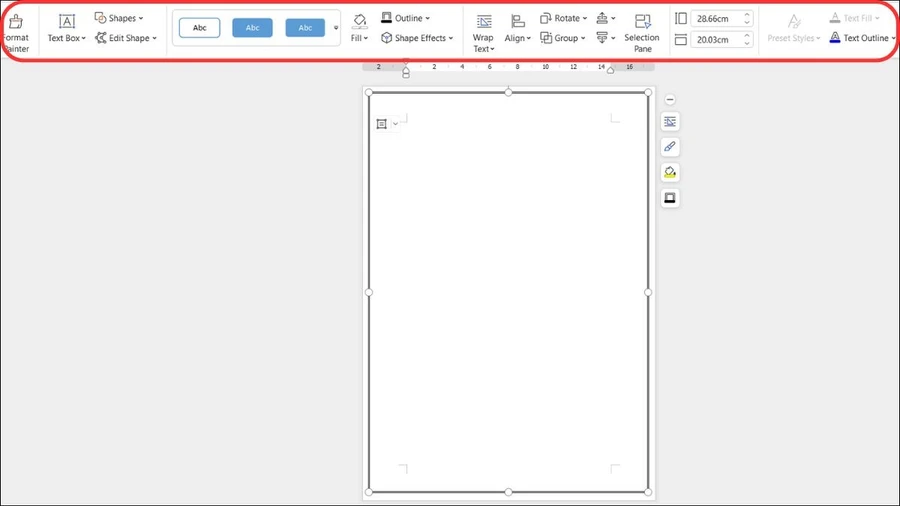Click the Send Backward icon
The image size is (900, 506).
tap(602, 38)
